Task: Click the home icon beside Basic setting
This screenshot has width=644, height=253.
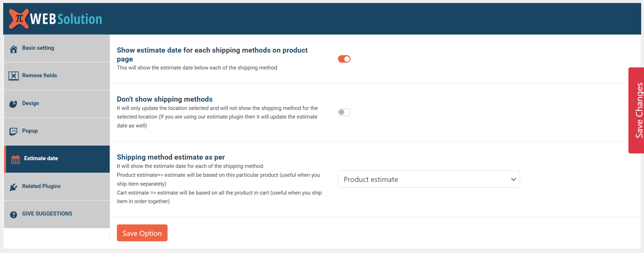Action: [x=13, y=49]
